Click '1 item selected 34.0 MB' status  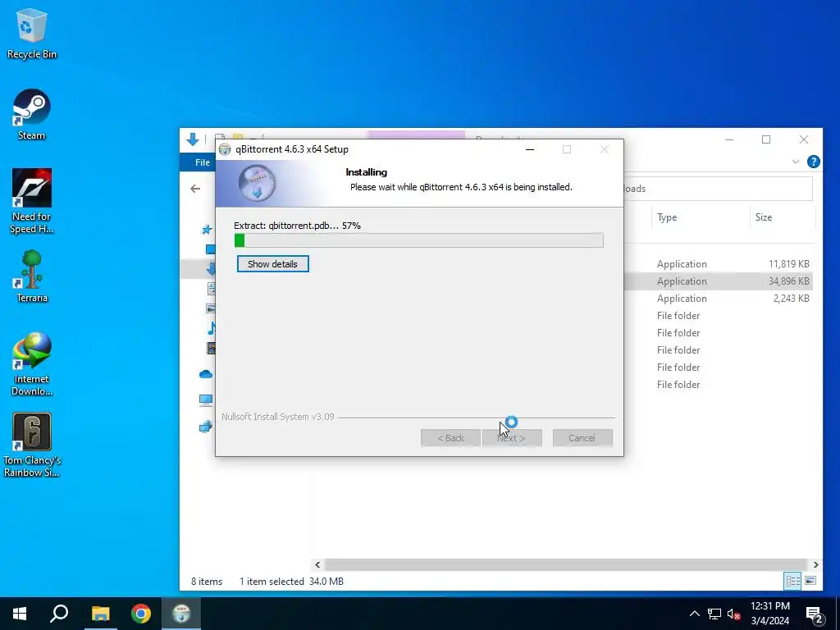291,582
